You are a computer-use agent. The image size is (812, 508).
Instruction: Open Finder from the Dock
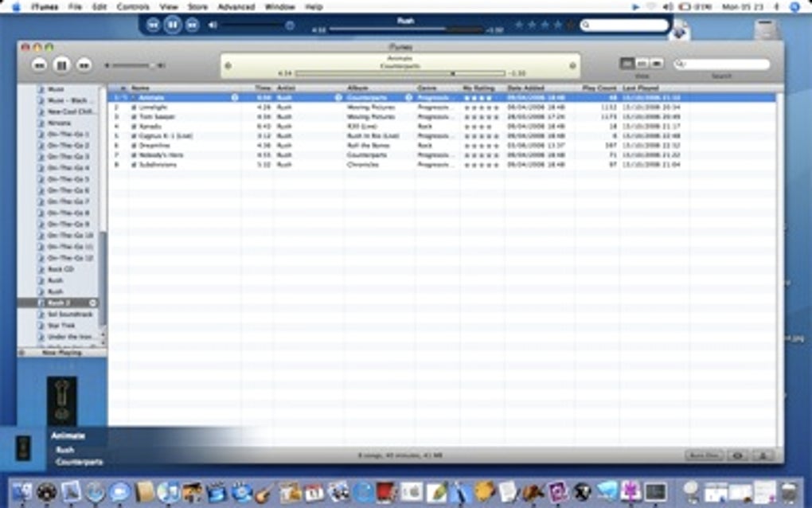point(21,491)
